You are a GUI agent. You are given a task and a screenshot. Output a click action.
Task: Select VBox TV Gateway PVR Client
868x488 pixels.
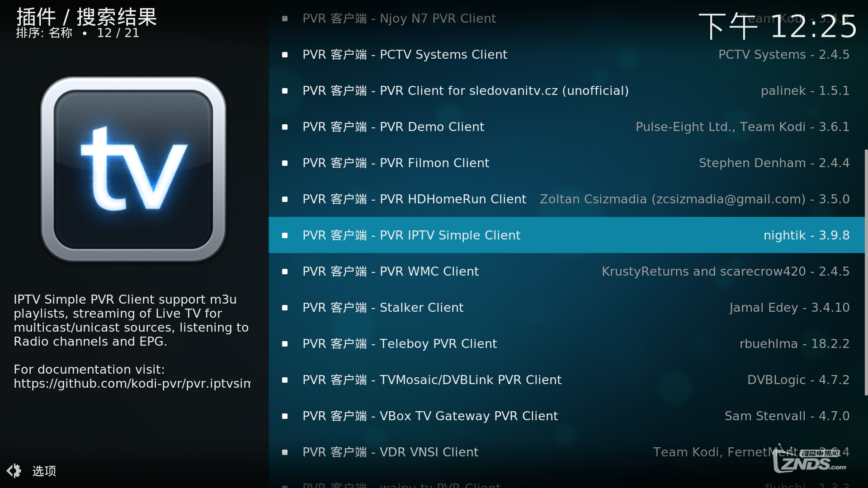tap(566, 416)
